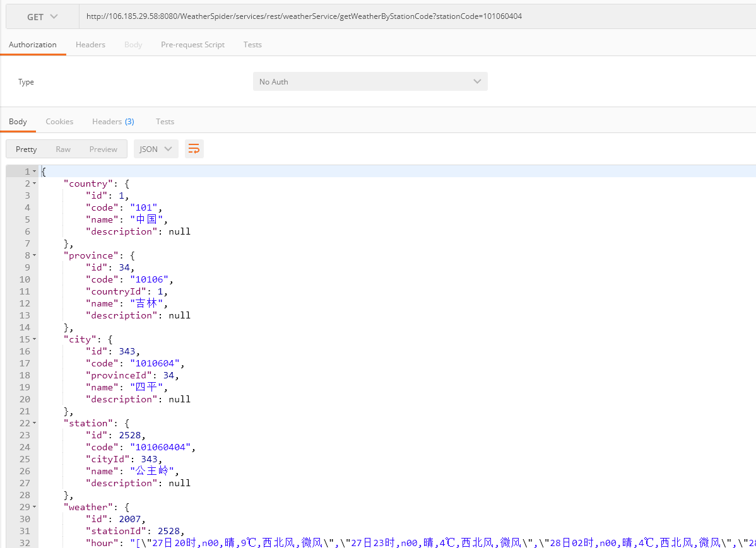Collapse the province object at line 8

point(33,255)
